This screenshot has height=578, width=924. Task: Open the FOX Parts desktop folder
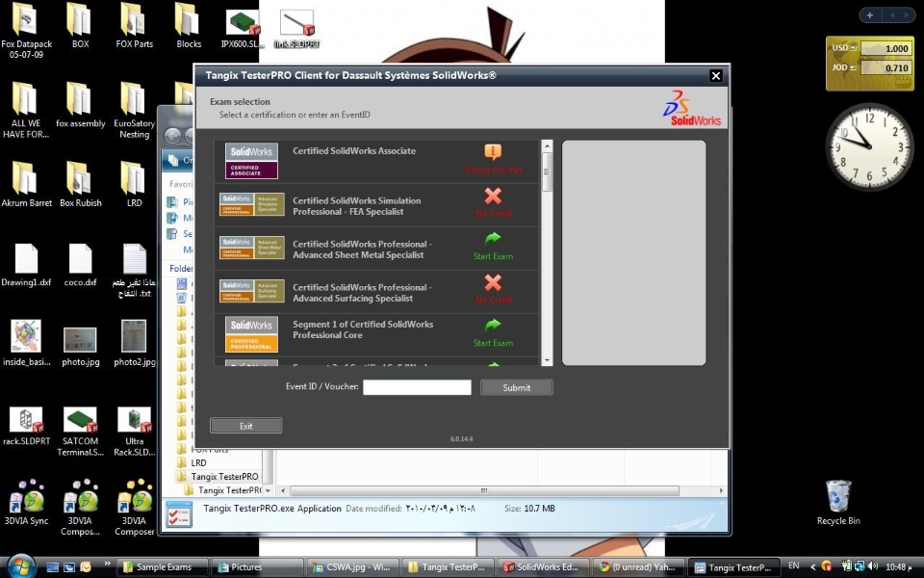click(x=135, y=25)
